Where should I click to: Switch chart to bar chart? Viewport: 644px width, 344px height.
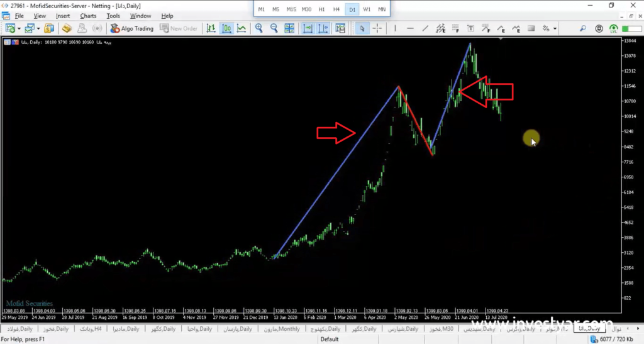click(x=211, y=28)
